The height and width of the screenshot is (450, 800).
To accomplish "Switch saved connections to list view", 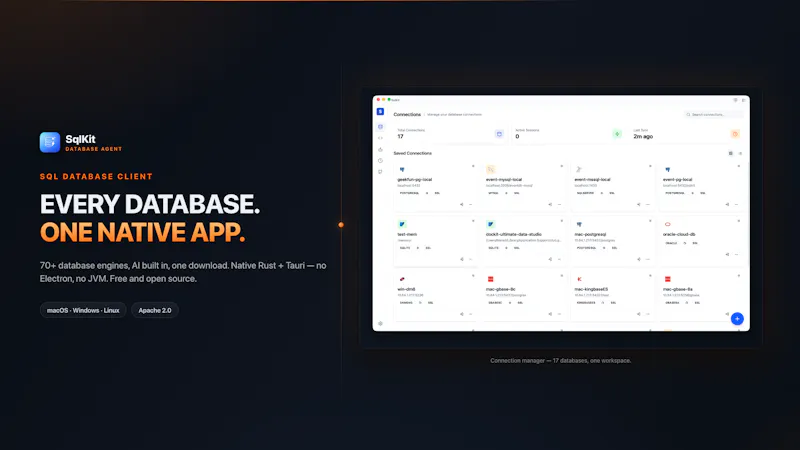I will [x=740, y=153].
